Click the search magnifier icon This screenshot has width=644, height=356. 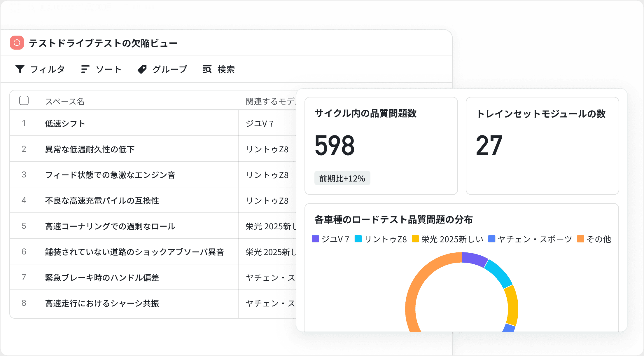point(206,69)
